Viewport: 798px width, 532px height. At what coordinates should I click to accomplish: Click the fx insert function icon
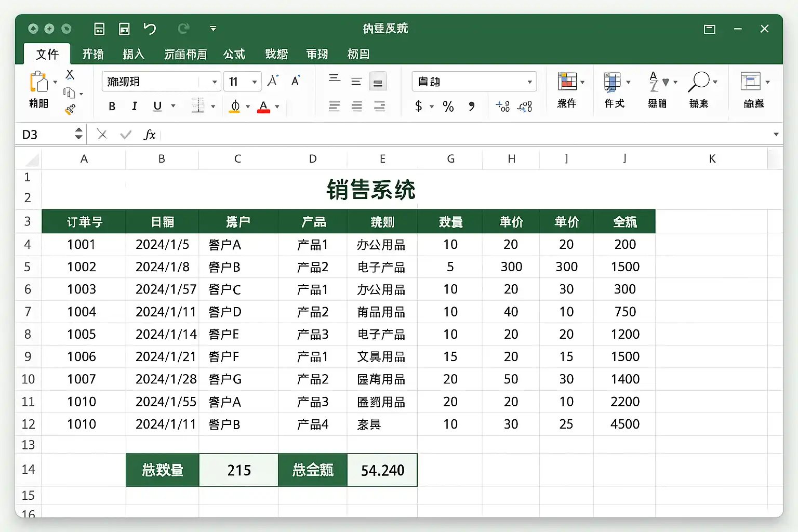(149, 135)
